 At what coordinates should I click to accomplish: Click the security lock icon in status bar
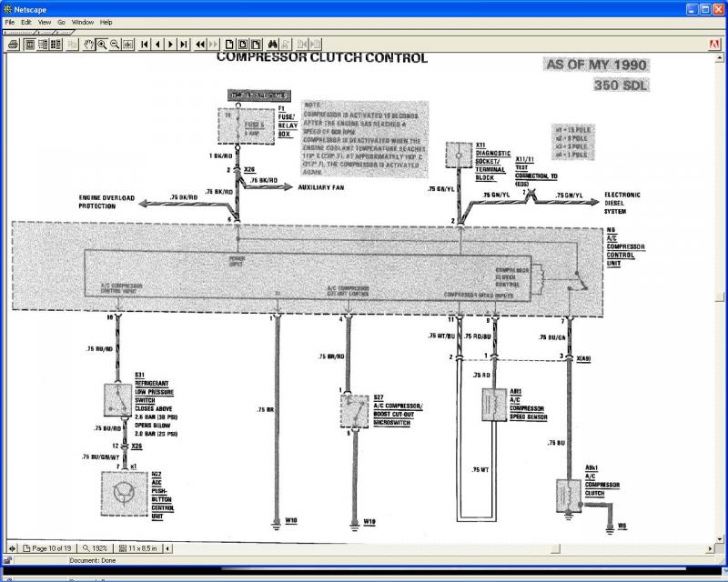click(8, 561)
